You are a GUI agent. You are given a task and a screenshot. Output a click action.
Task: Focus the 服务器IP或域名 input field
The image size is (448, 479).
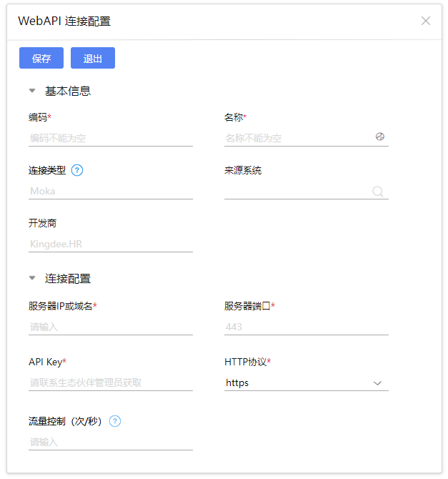coord(110,327)
